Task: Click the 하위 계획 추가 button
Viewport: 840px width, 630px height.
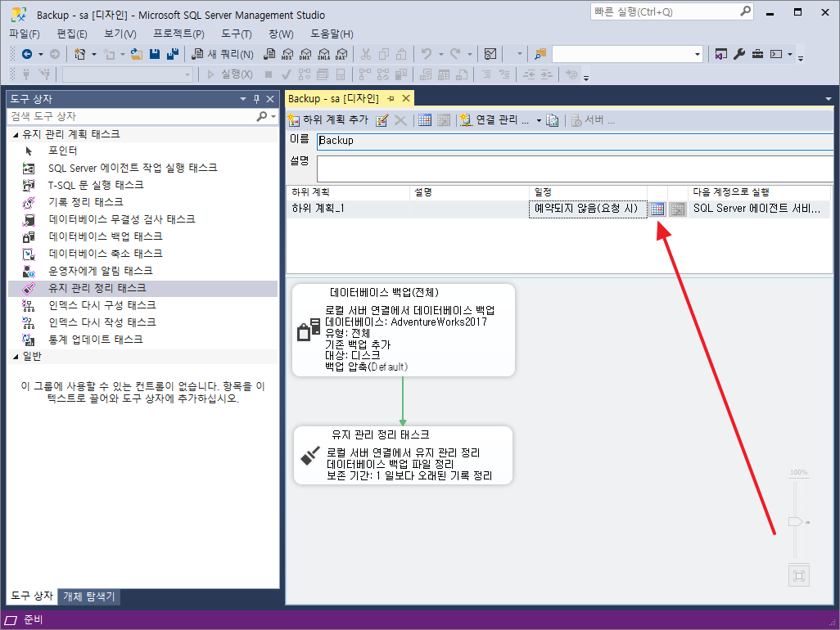Action: tap(329, 120)
